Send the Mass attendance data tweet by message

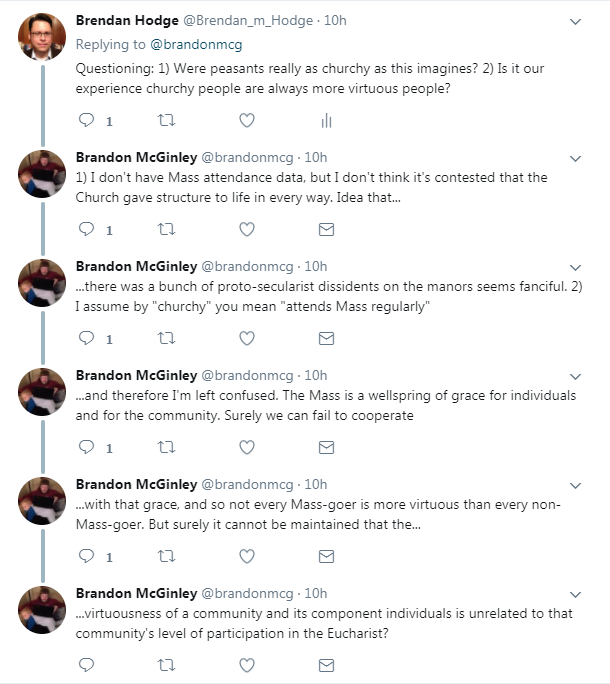pos(325,229)
